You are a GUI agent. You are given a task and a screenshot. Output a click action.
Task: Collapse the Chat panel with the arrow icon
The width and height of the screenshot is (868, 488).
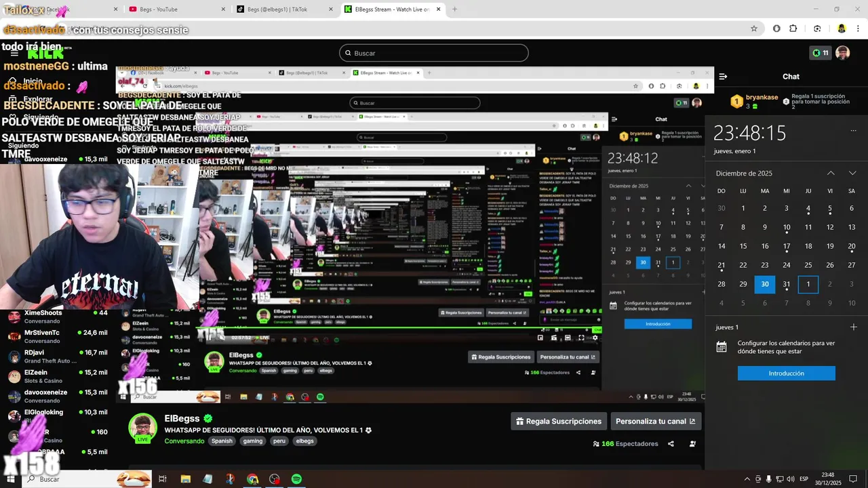[x=724, y=77]
